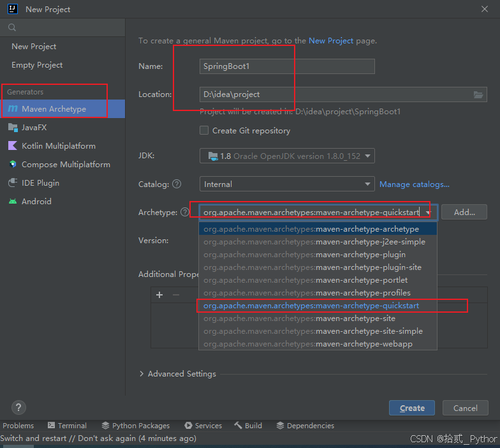Open the Services tab

(x=203, y=426)
